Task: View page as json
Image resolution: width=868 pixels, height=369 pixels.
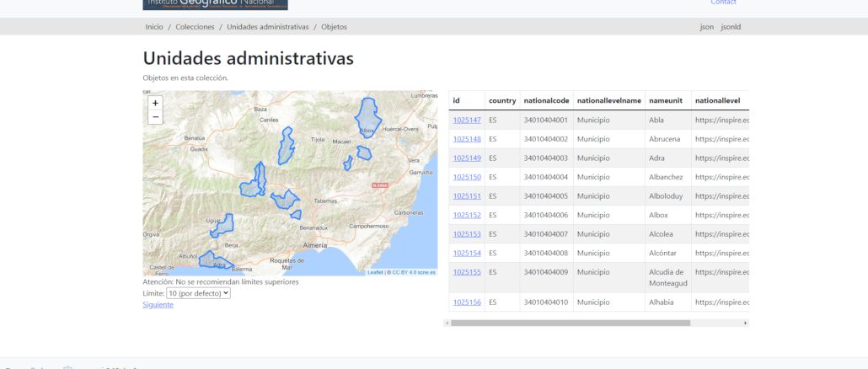Action: click(x=706, y=27)
